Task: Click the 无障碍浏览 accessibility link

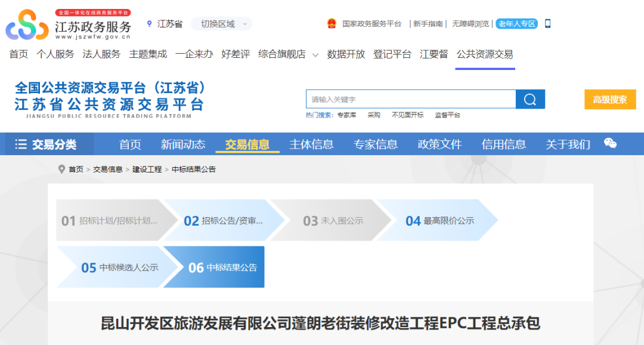Action: [x=470, y=24]
